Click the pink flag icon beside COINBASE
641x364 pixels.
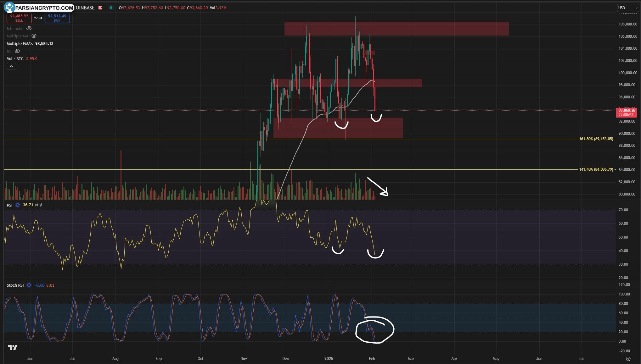pos(100,8)
